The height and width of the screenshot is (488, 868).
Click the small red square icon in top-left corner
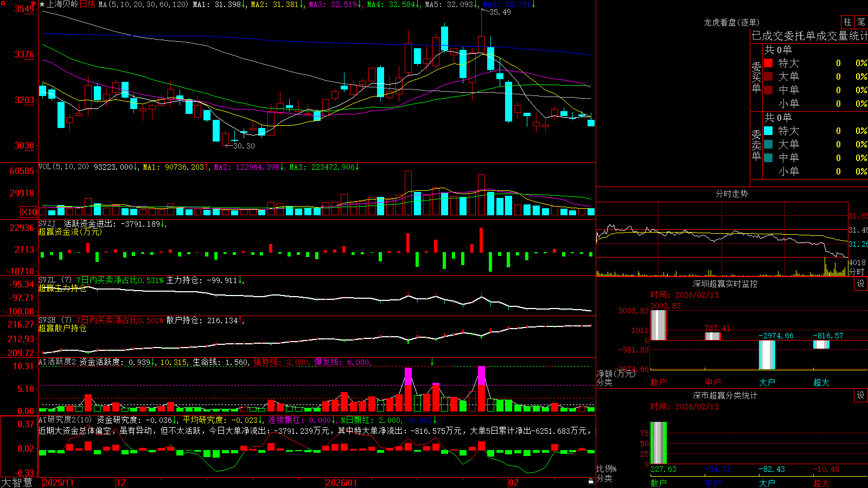pyautogui.click(x=2, y=3)
